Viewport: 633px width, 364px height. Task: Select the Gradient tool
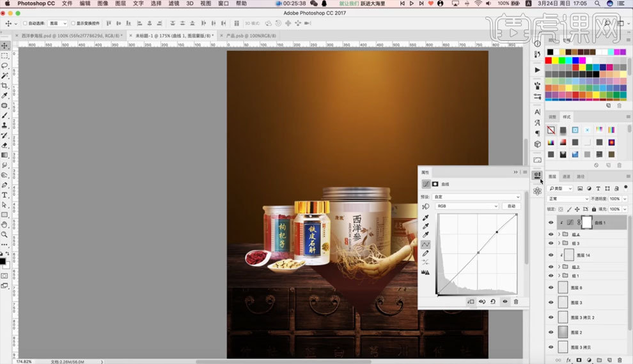coord(4,155)
